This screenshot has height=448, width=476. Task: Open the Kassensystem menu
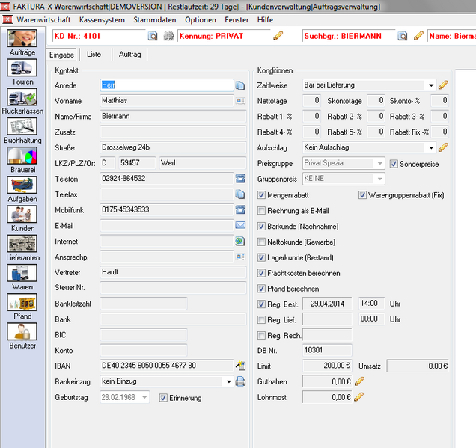(102, 20)
